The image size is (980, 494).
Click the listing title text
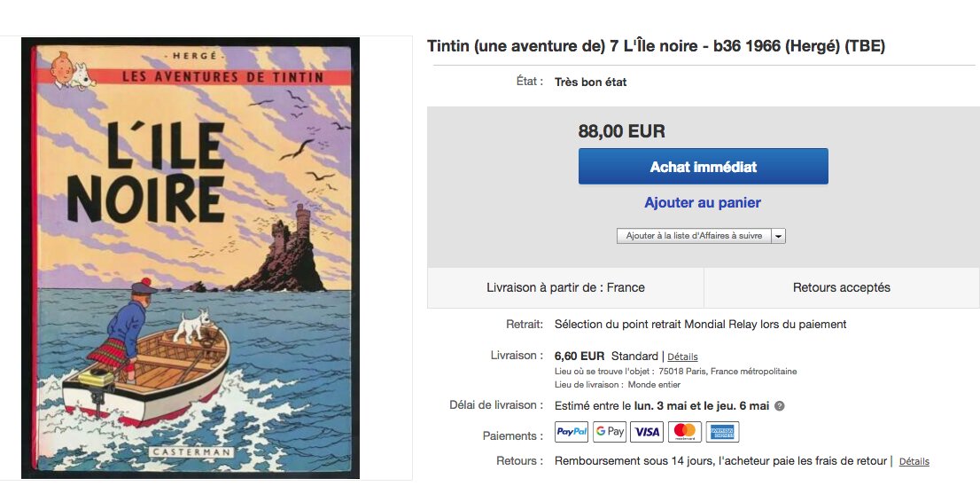click(x=656, y=46)
